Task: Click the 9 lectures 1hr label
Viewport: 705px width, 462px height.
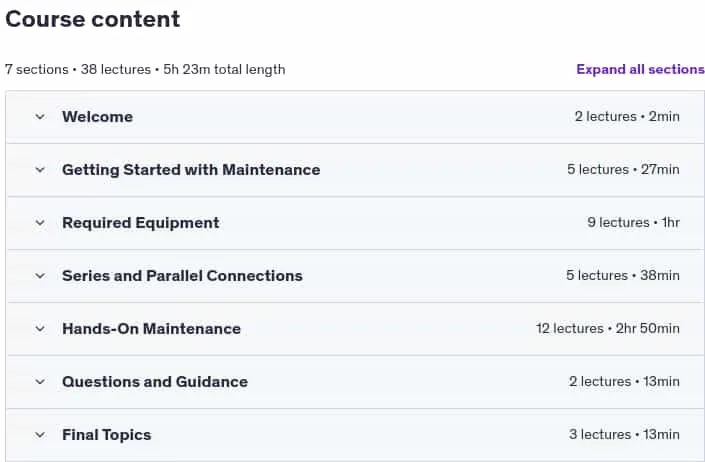Action: [x=634, y=222]
